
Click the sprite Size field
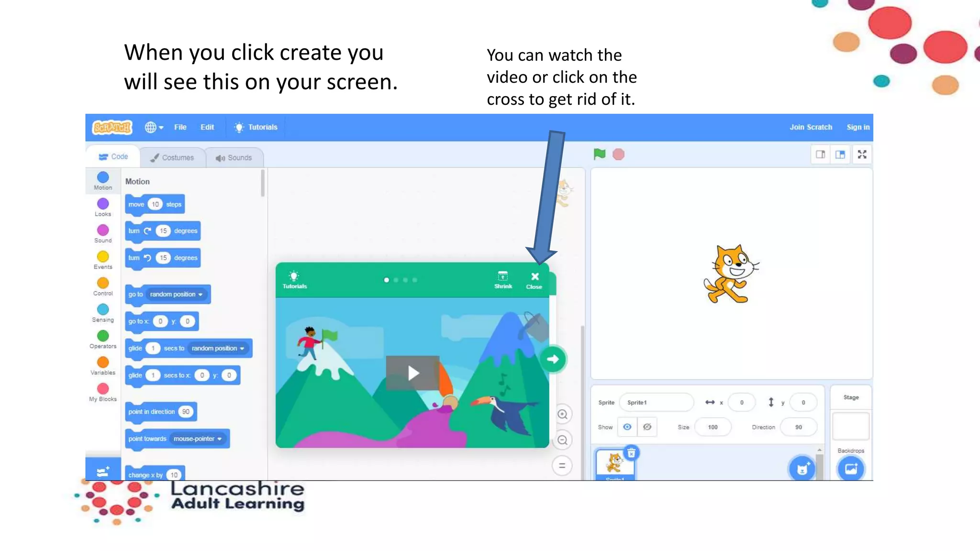(713, 427)
